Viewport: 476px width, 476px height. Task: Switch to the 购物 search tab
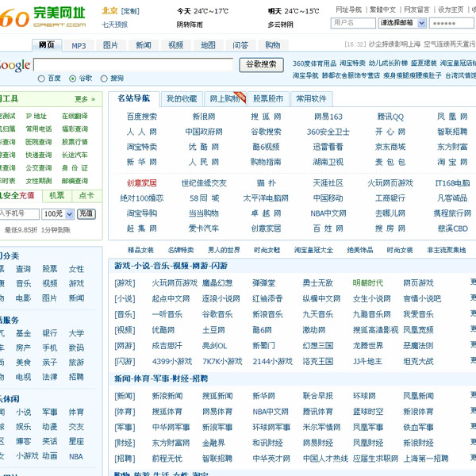tap(273, 45)
